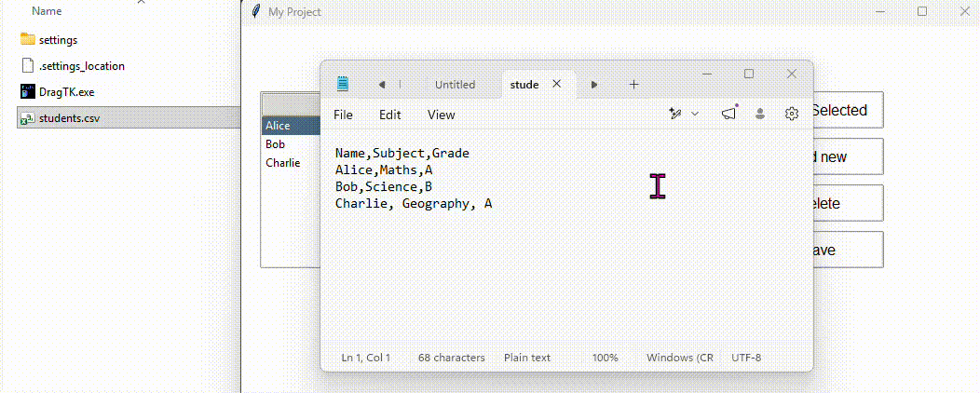Click the Notepad app icon
The width and height of the screenshot is (980, 393).
tap(344, 85)
